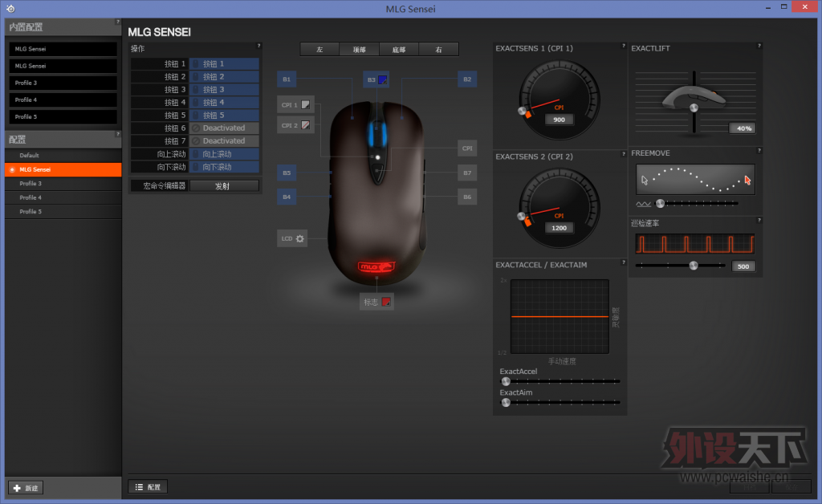Click the illuminated scroll wheel on the mouse
Viewport: 822px width, 504px height.
376,135
